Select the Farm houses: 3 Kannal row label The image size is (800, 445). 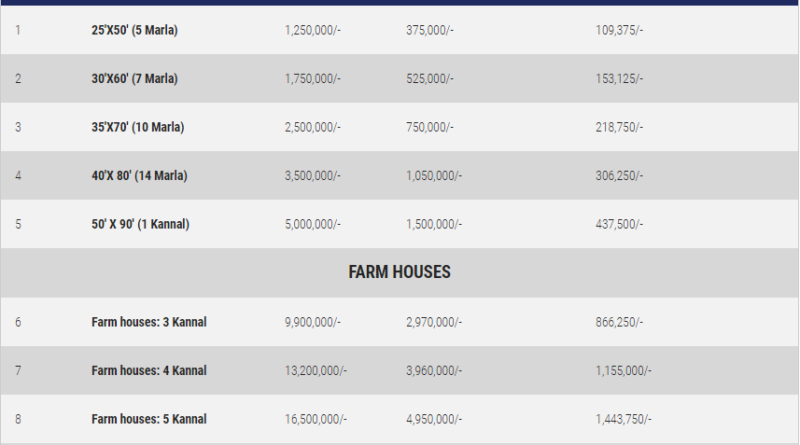[149, 322]
